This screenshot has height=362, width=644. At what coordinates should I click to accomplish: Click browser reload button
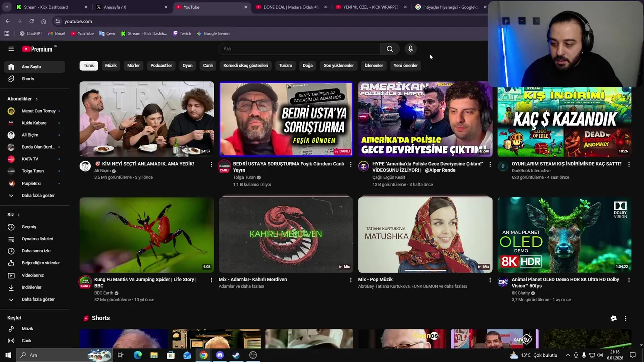[x=31, y=21]
